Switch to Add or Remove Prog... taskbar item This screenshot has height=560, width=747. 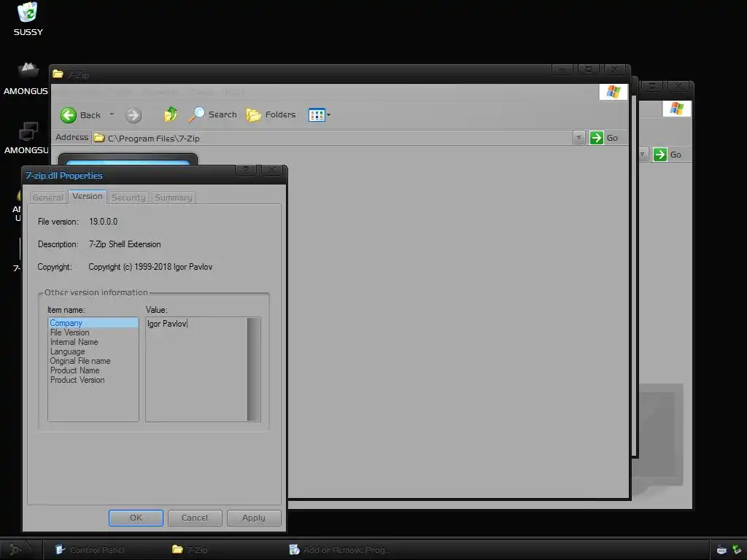tap(339, 550)
